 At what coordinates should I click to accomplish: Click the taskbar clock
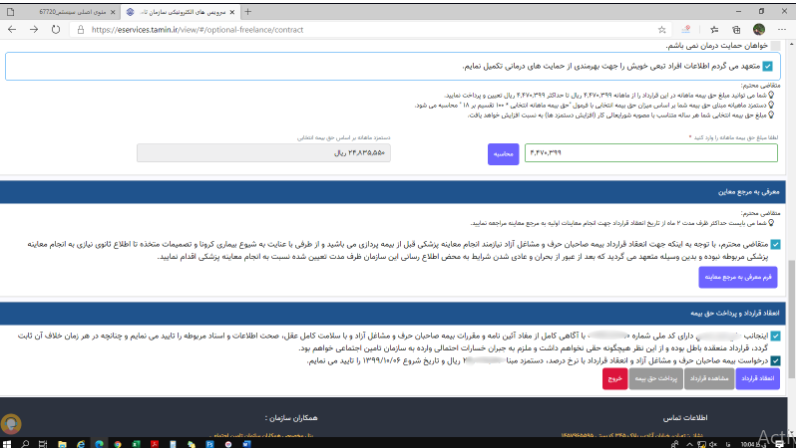(x=753, y=444)
